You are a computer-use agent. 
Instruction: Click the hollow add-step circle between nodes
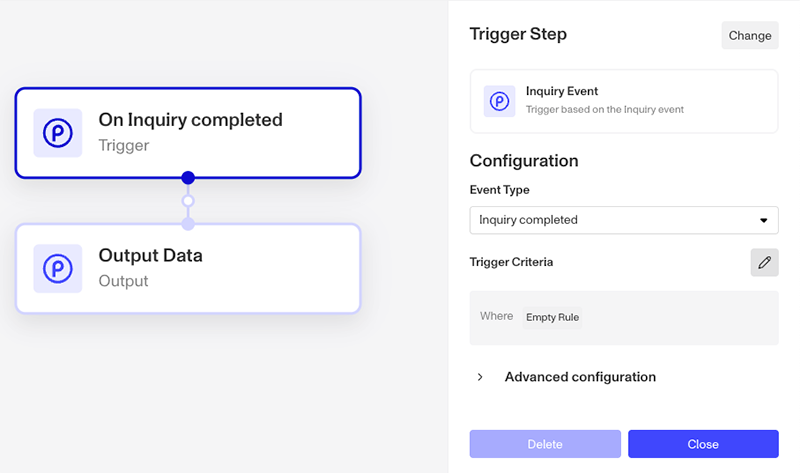coord(188,201)
